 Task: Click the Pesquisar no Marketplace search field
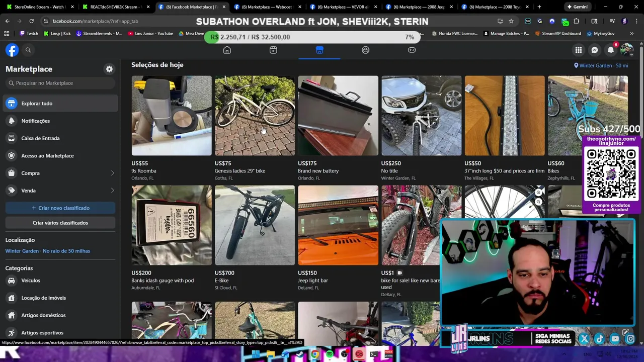tap(60, 83)
